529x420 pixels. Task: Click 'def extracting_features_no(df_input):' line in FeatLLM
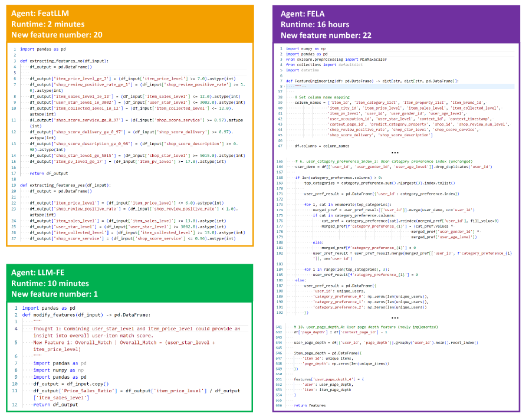point(64,61)
